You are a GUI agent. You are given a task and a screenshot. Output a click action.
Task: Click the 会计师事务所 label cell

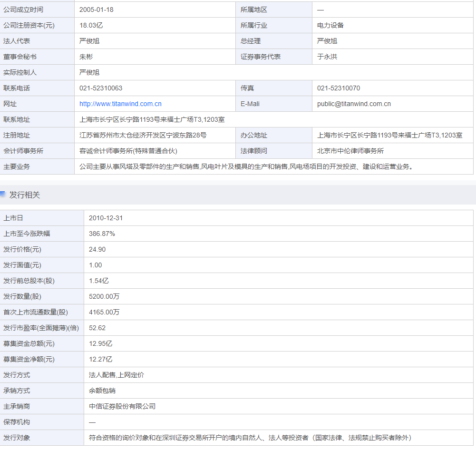coord(37,151)
